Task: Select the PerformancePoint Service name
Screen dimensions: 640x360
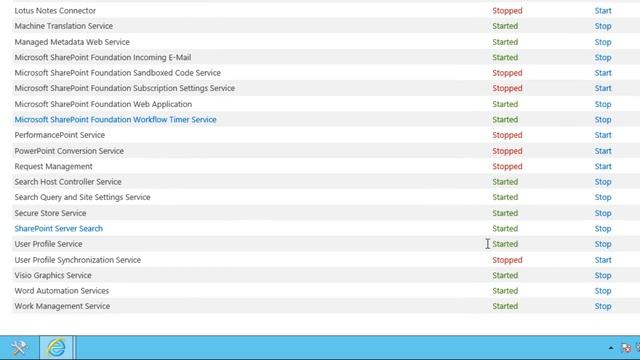Action: pos(60,135)
